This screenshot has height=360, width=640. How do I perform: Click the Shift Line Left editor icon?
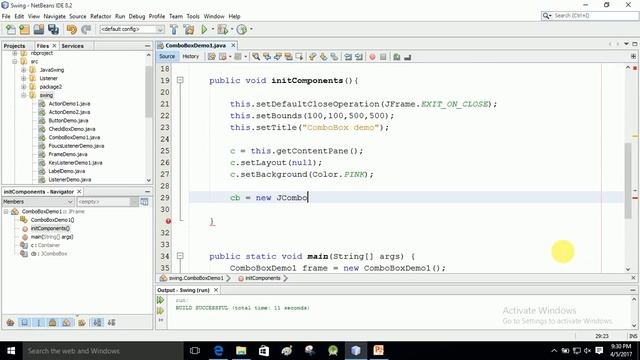pyautogui.click(x=348, y=57)
